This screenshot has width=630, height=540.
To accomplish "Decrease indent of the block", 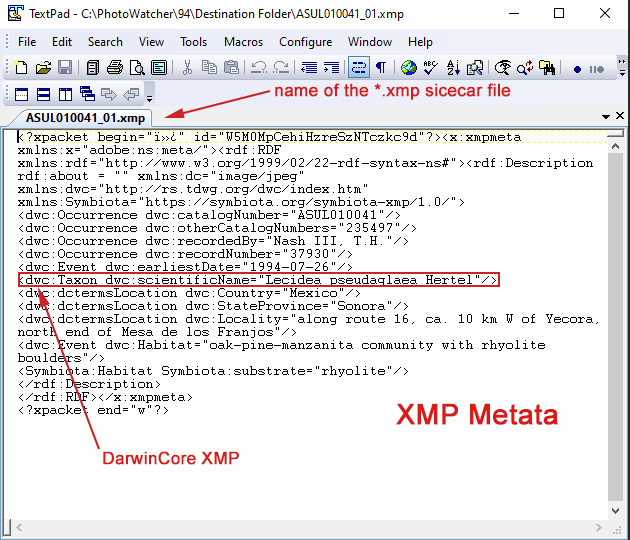I will tap(309, 68).
